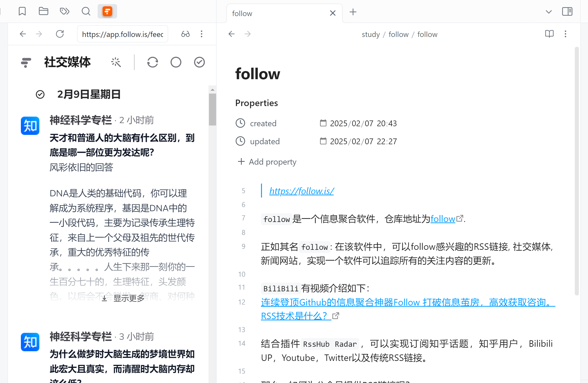The image size is (588, 383).
Task: Toggle unread-only circle filter
Action: pyautogui.click(x=176, y=62)
